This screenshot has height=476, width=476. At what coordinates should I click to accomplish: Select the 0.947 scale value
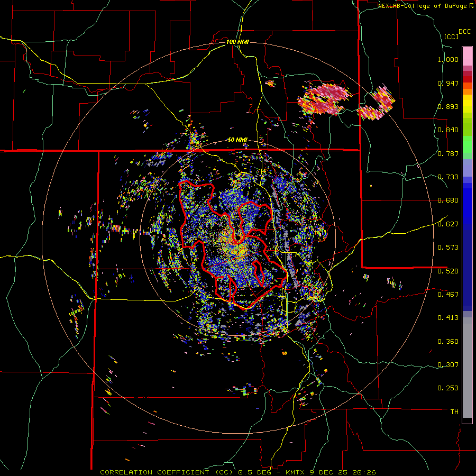pos(448,83)
